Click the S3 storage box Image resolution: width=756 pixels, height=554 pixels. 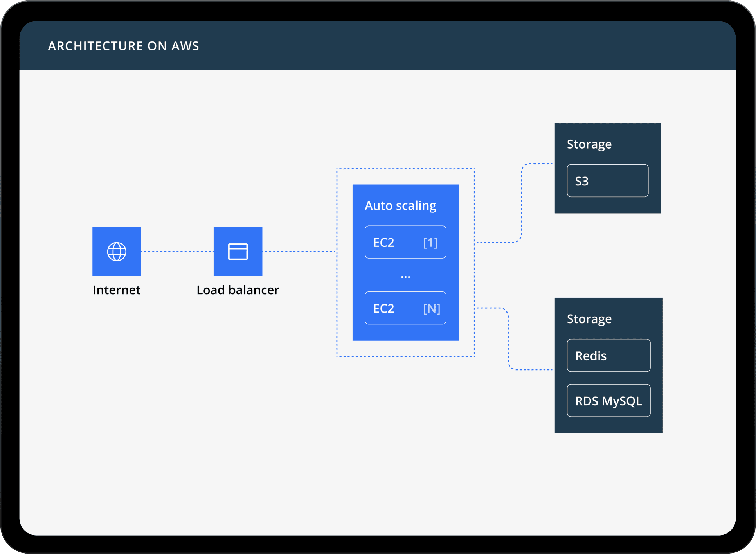(607, 181)
